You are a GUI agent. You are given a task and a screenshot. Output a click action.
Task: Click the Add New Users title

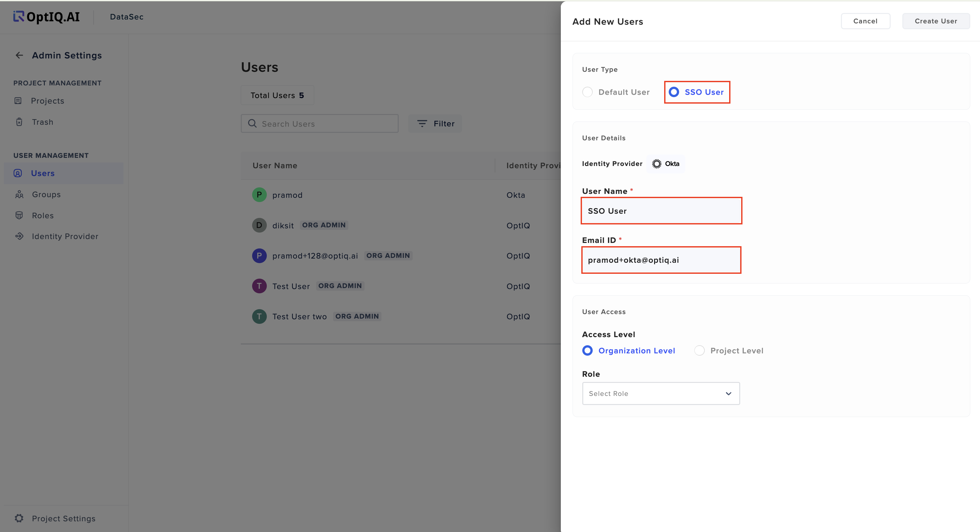[x=608, y=22]
